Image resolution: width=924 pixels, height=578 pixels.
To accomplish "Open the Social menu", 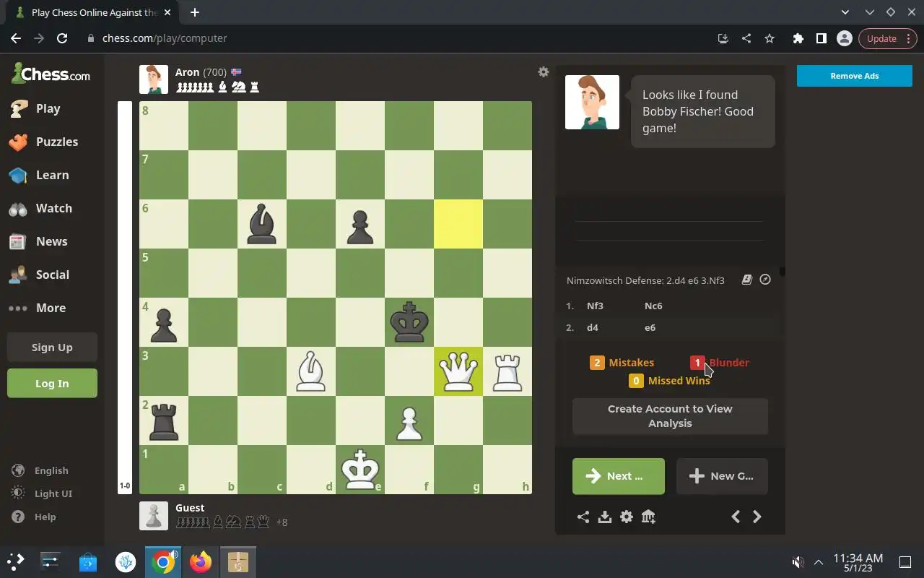I will [52, 275].
